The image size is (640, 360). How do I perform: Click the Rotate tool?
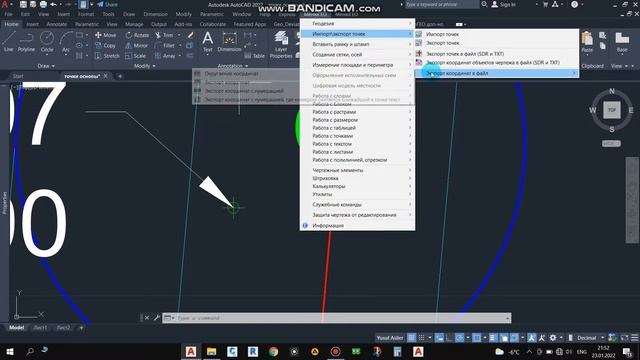click(137, 35)
